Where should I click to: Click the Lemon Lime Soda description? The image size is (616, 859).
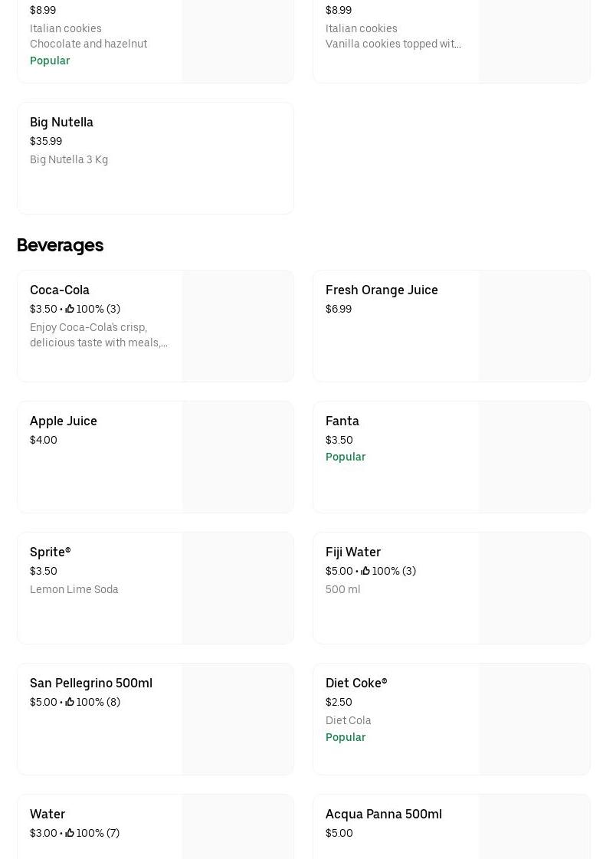(x=74, y=589)
